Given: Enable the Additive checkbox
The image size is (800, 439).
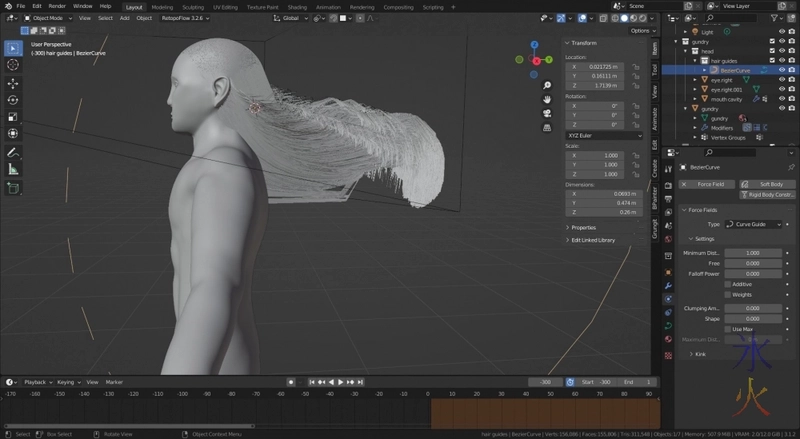Looking at the screenshot, I should pos(727,284).
